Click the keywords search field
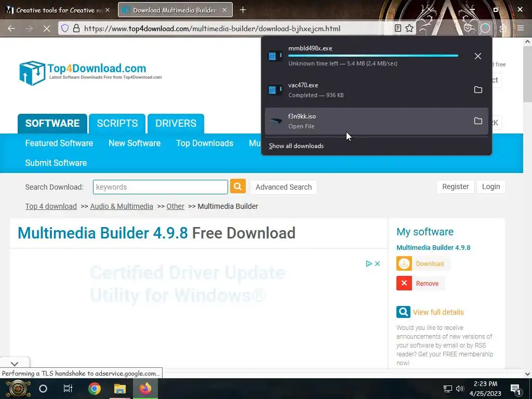This screenshot has width=532, height=399. (161, 187)
